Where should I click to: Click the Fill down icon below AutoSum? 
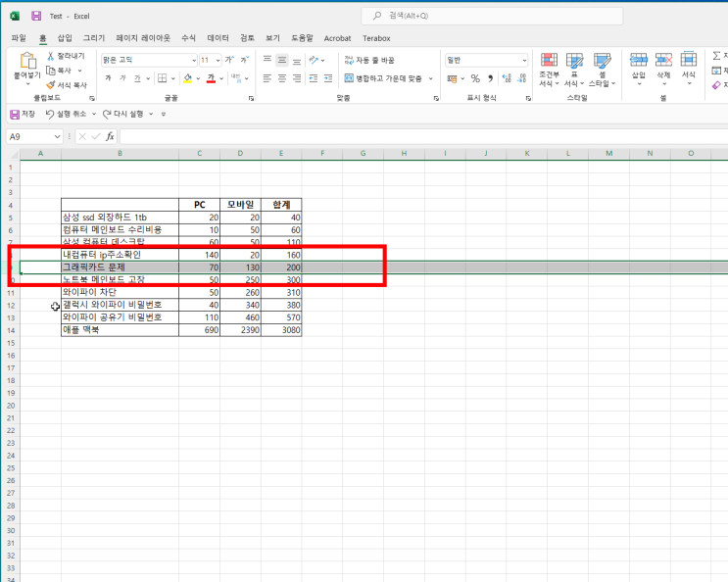tap(716, 71)
